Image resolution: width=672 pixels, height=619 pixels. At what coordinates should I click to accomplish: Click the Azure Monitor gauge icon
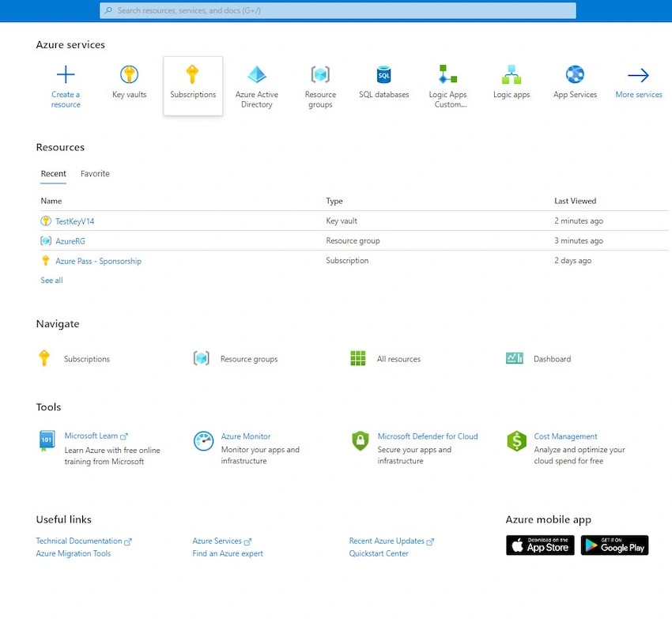(203, 441)
